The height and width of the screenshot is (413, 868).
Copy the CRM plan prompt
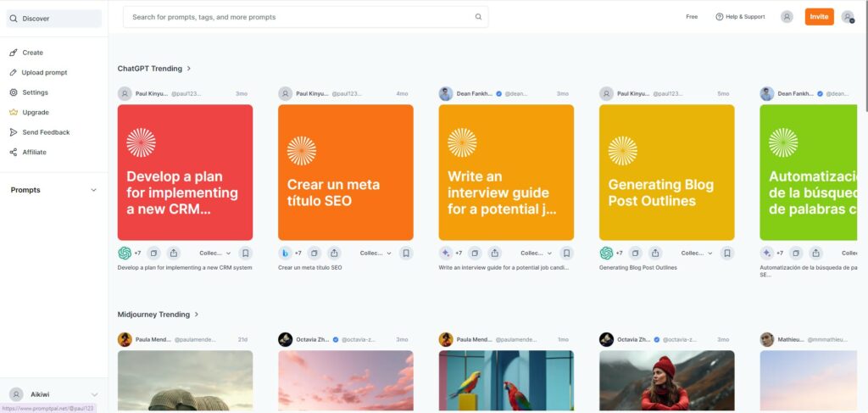(x=154, y=253)
